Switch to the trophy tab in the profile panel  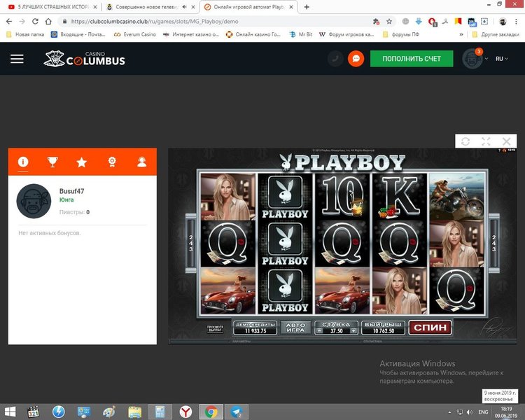pyautogui.click(x=52, y=162)
